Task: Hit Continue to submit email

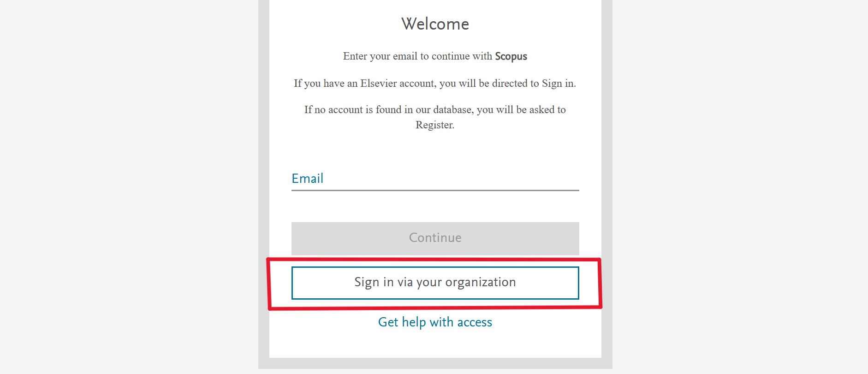Action: pos(435,238)
